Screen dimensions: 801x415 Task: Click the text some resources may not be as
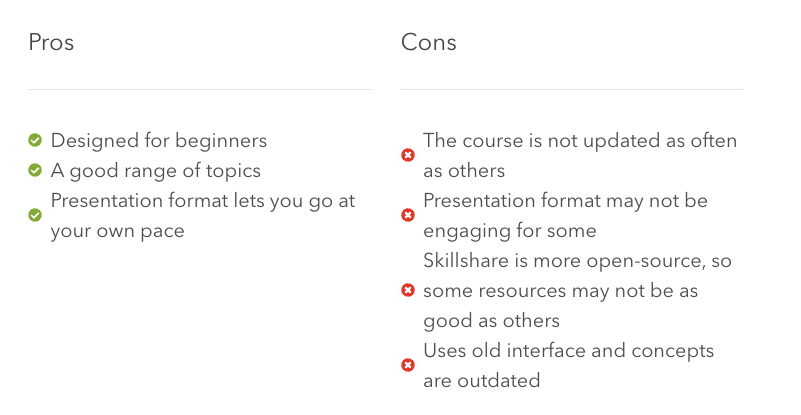tap(560, 291)
